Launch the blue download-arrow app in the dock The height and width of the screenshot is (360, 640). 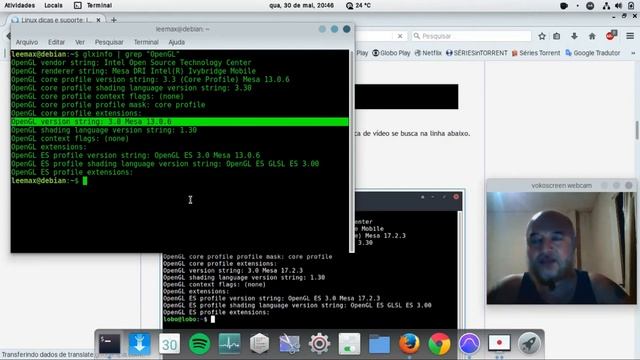(139, 344)
